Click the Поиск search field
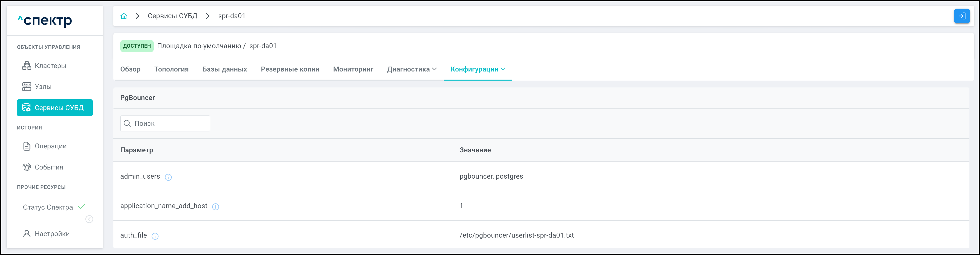Viewport: 980px width, 255px height. (165, 124)
